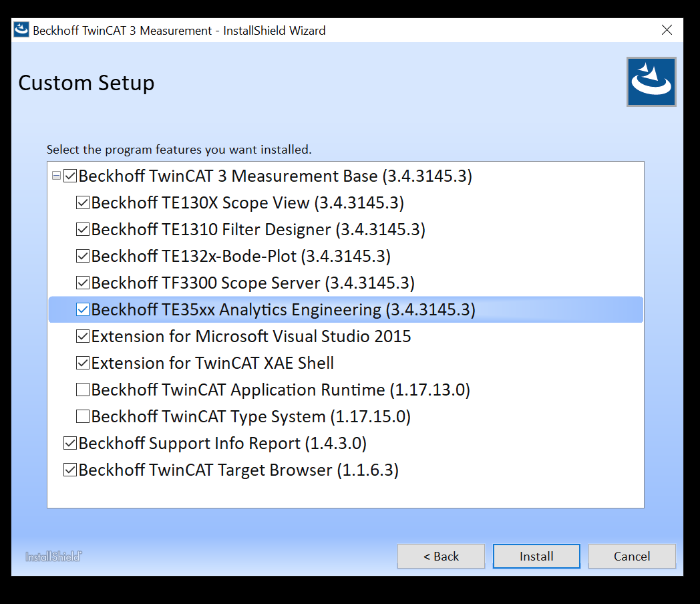700x604 pixels.
Task: Click the Beckhoff logo in title bar
Action: point(21,30)
